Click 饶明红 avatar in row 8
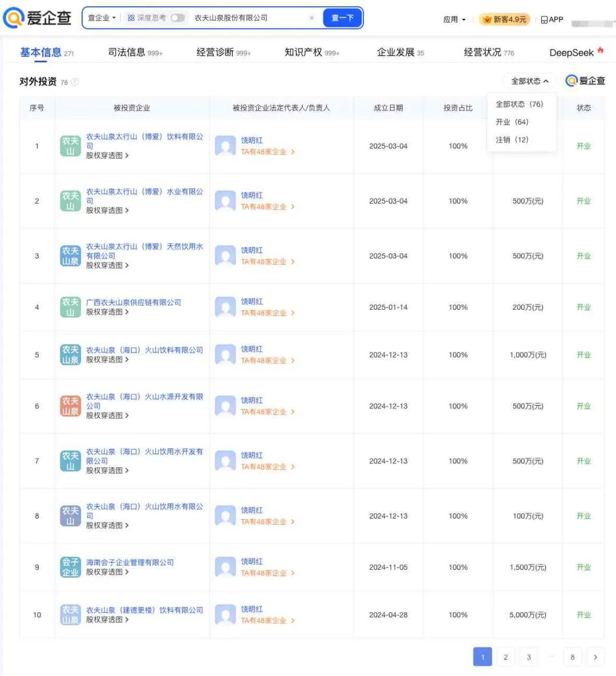 tap(225, 516)
